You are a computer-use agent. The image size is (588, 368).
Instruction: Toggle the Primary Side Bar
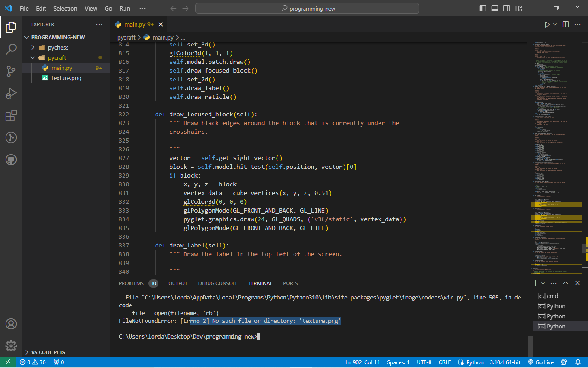[x=482, y=8]
